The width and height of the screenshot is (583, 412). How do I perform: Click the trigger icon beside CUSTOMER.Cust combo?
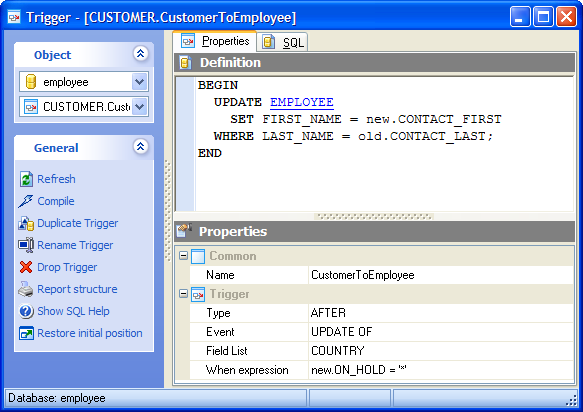(x=31, y=107)
